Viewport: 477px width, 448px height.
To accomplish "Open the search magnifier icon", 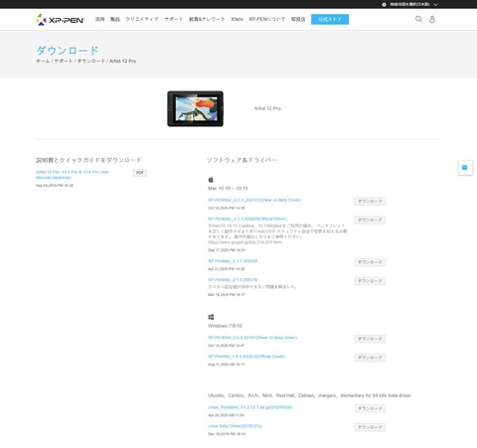I will tap(418, 19).
